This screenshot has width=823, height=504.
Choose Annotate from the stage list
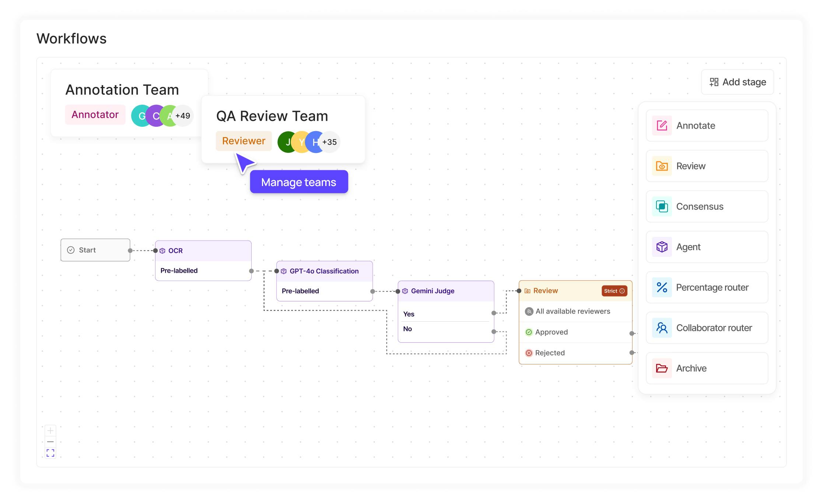pos(707,126)
